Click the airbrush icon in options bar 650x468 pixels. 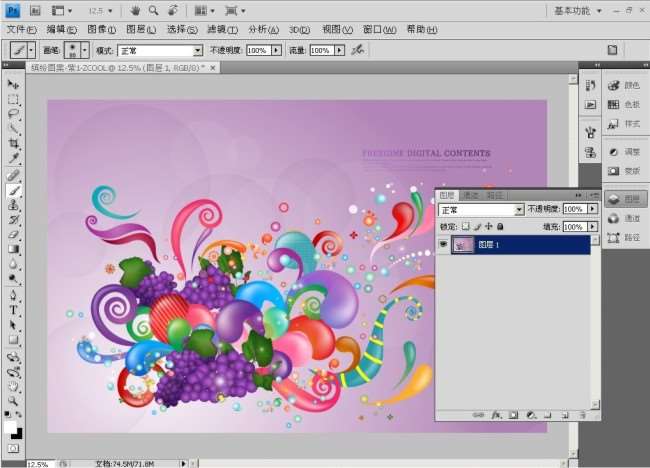(x=357, y=50)
